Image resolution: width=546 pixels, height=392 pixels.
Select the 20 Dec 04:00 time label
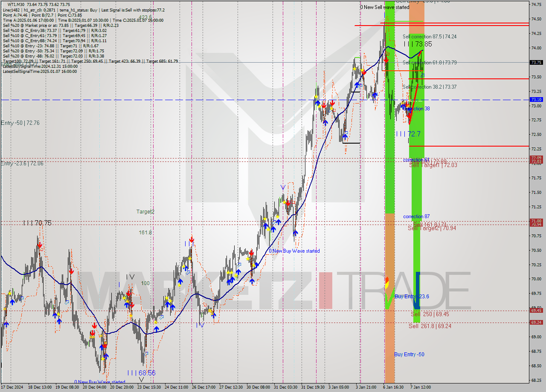coord(95,387)
